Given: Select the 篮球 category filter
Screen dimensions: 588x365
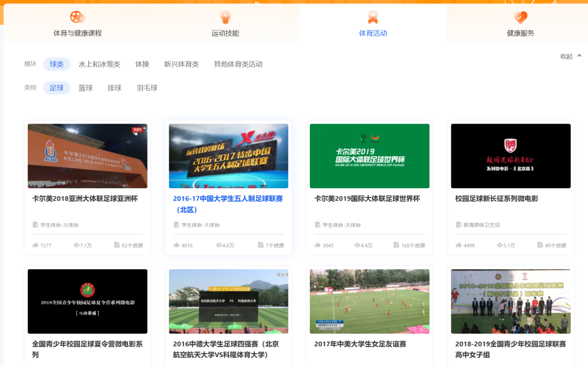Looking at the screenshot, I should [x=85, y=88].
